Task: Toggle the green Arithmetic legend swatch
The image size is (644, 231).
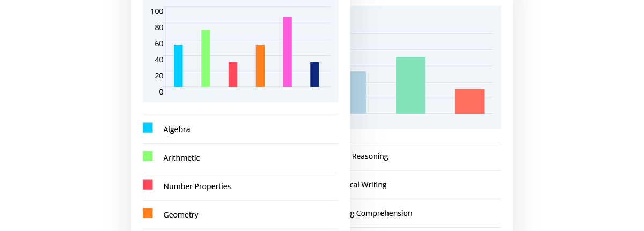Action: click(x=148, y=156)
